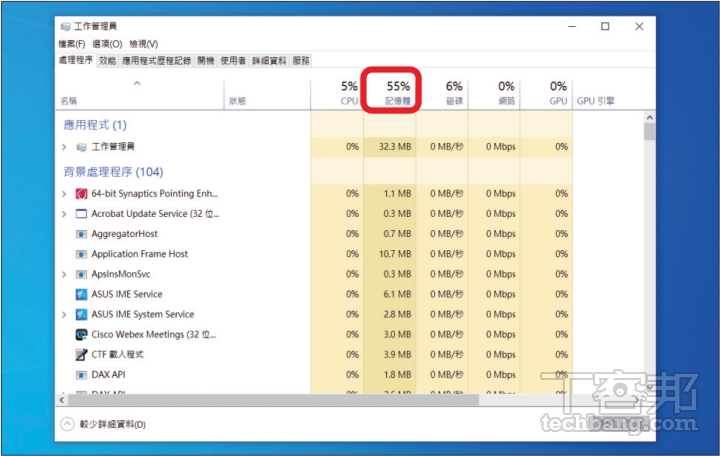This screenshot has height=456, width=720.
Task: Open the 選項(O) menu
Action: (107, 44)
